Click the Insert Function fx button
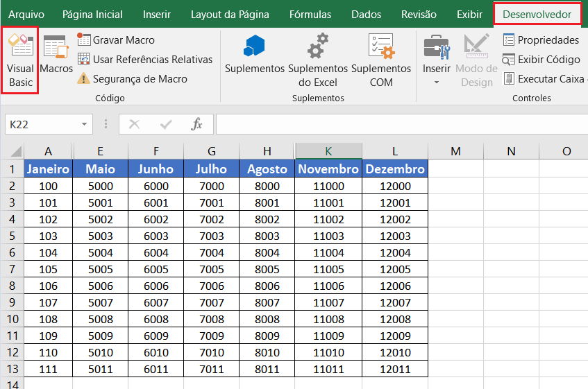The height and width of the screenshot is (389, 588). pyautogui.click(x=197, y=124)
